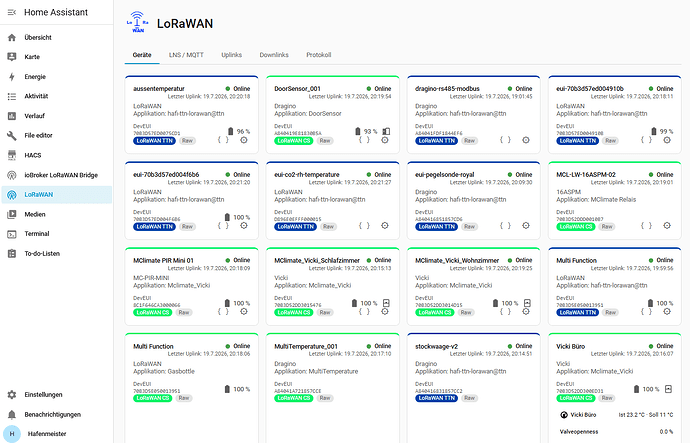Click LoRaWAN TTN badge on eui-co2-rh-temperature card
The height and width of the screenshot is (443, 690).
296,227
